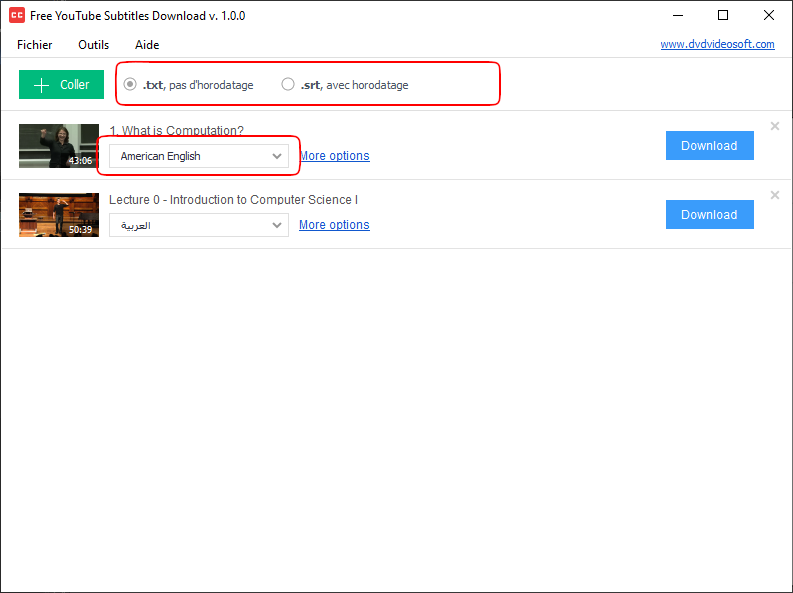Remove the 'What is Computation?' video row
The image size is (793, 593).
[774, 126]
